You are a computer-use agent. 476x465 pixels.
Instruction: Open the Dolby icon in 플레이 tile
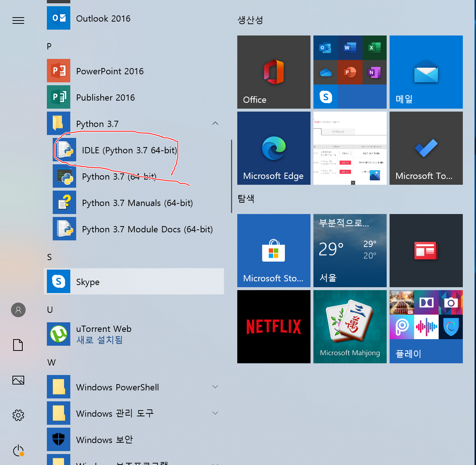(426, 302)
